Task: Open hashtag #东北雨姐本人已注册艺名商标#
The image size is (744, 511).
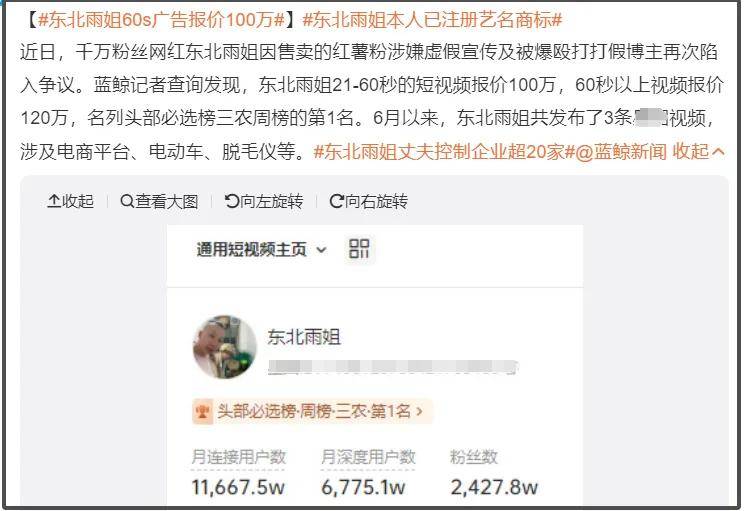Action: click(x=432, y=20)
